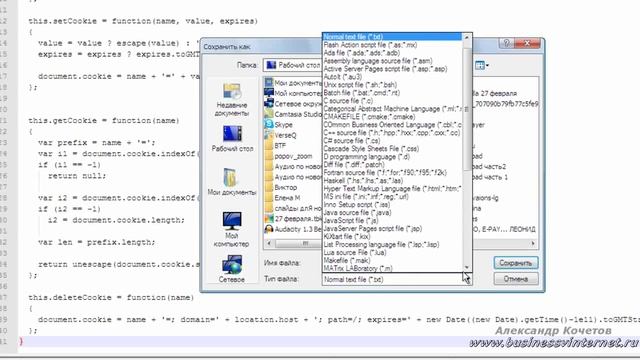Click Сохранить (Save) button
Image resolution: width=640 pixels, height=360 pixels.
516,263
